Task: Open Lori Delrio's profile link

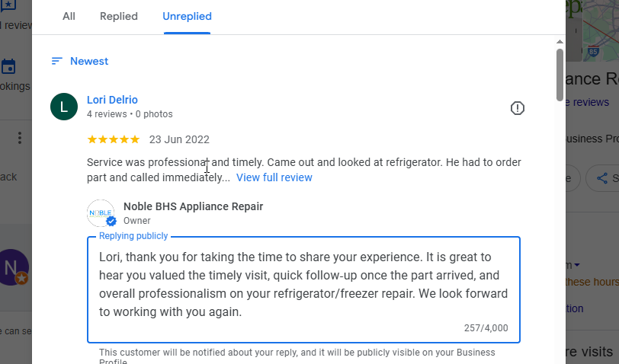Action: pos(112,100)
